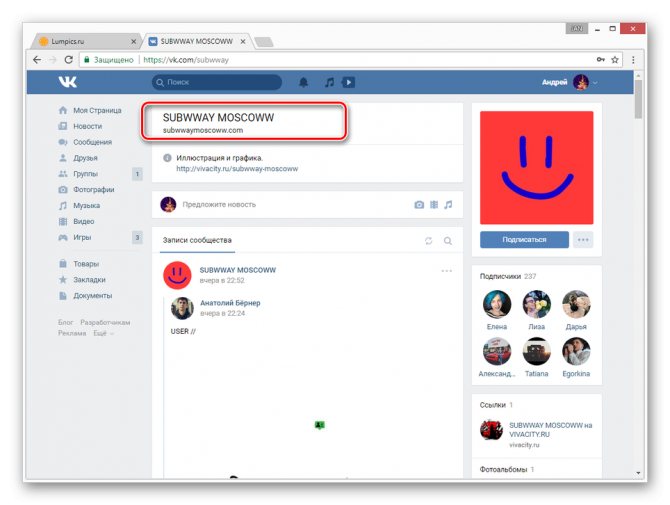Click the video play icon in header
670x505 pixels.
pos(348,82)
